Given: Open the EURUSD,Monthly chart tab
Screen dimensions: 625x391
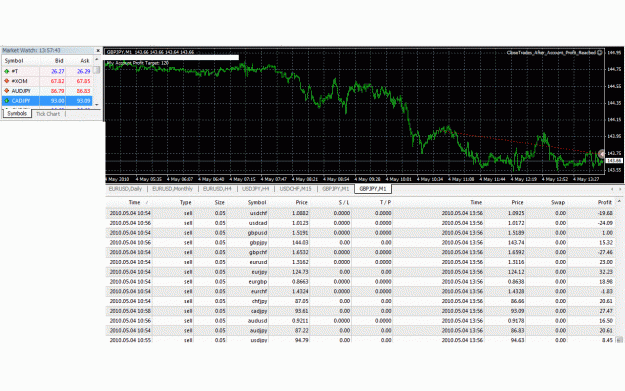Looking at the screenshot, I should pyautogui.click(x=172, y=189).
